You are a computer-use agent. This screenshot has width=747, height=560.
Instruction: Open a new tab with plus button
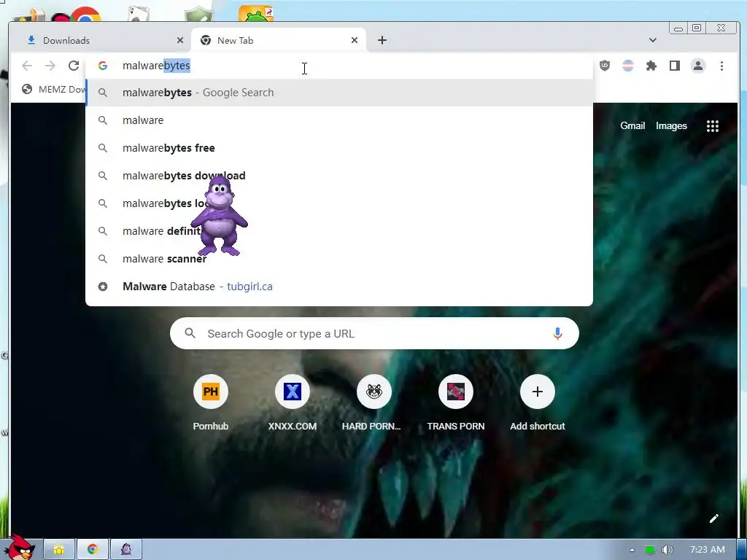click(382, 41)
